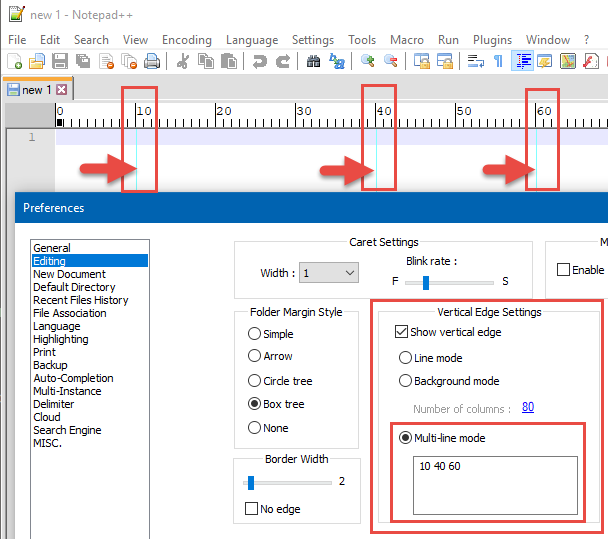Click the Zoom Out magnifier icon
This screenshot has width=608, height=539.
(390, 61)
